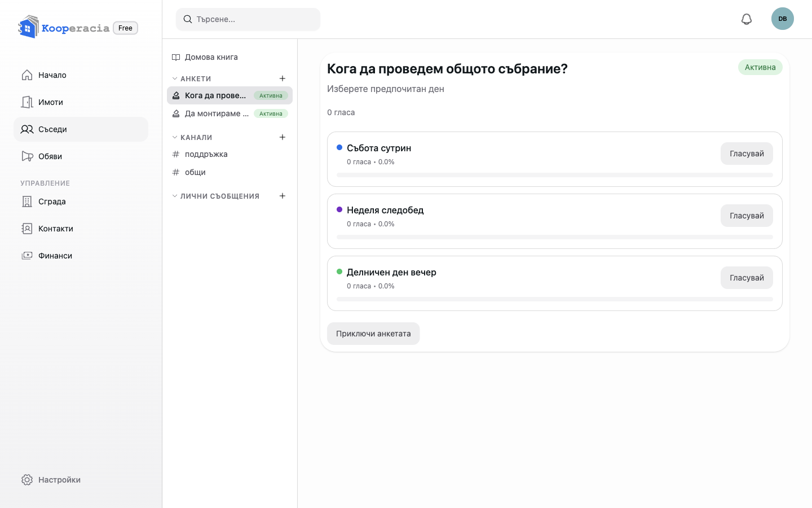Click the Kooperacia house logo

28,27
